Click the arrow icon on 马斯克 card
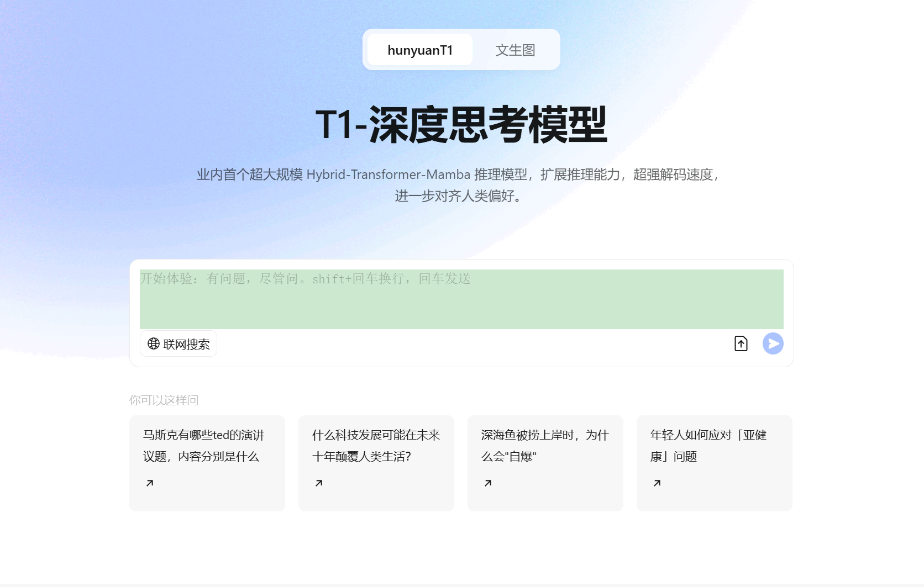The height and width of the screenshot is (587, 924). 150,483
